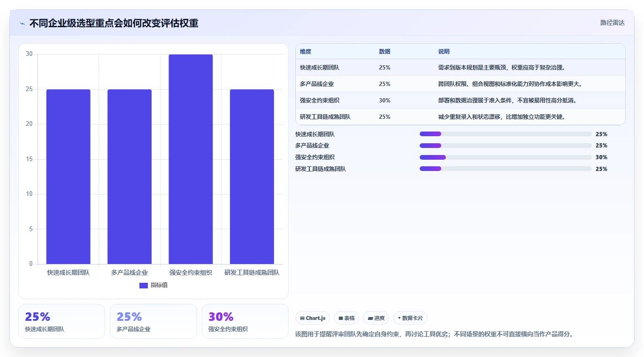Click the y-axis label 30
Screen dimensions: 644x357
pos(30,54)
